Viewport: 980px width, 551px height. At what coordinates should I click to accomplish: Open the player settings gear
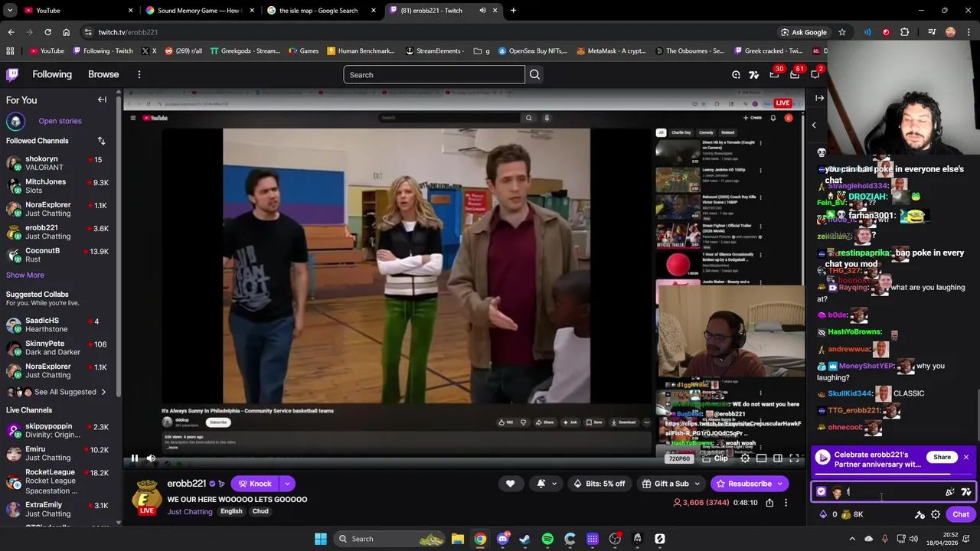pyautogui.click(x=745, y=458)
